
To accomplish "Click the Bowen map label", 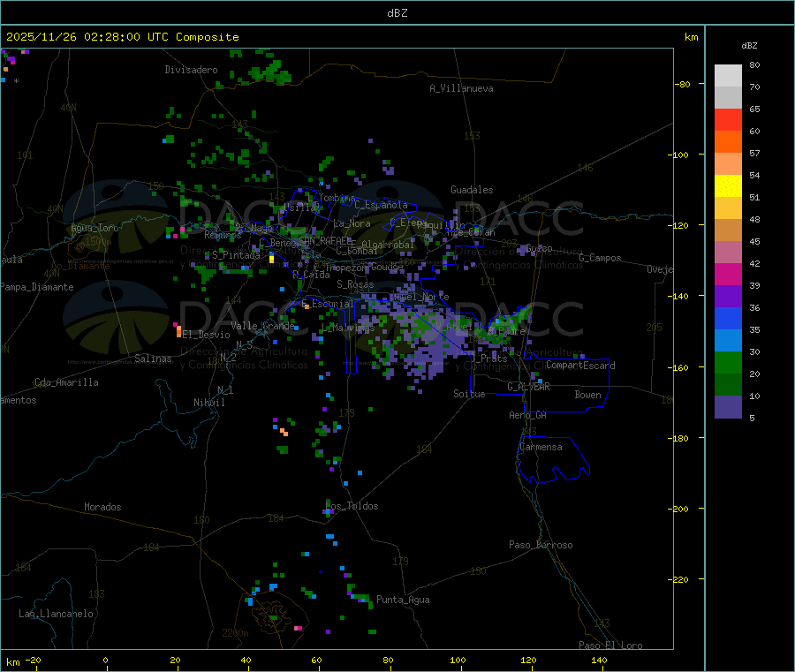I will click(x=587, y=395).
